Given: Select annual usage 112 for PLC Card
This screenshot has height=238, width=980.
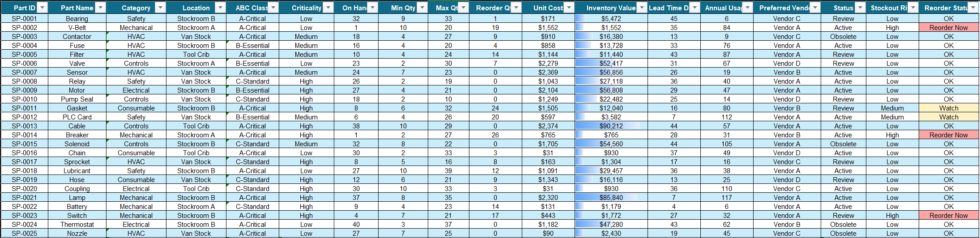Looking at the screenshot, I should click(726, 117).
